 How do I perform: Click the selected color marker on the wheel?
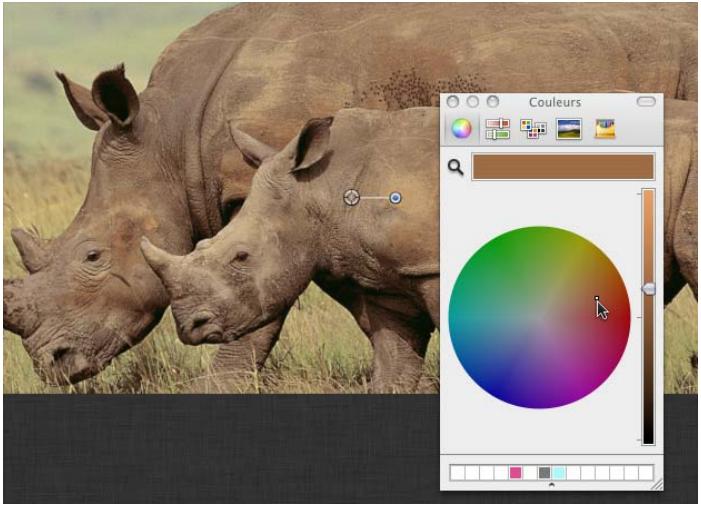tap(596, 298)
